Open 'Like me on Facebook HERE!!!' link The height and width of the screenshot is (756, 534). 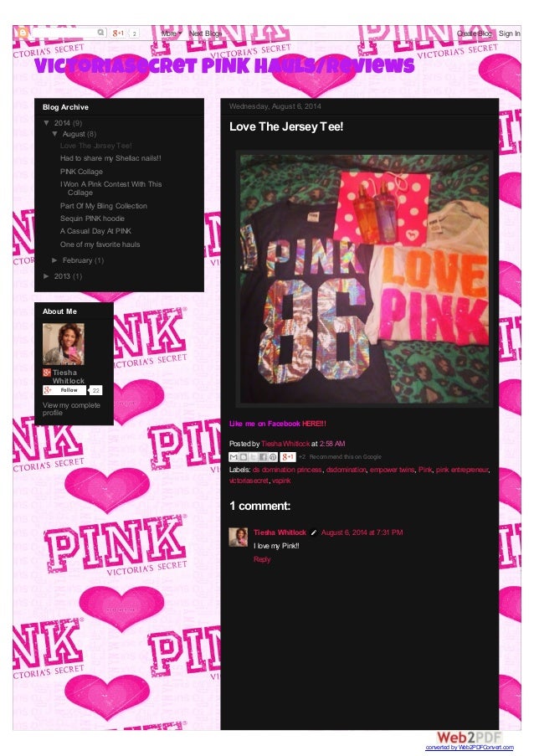(278, 424)
